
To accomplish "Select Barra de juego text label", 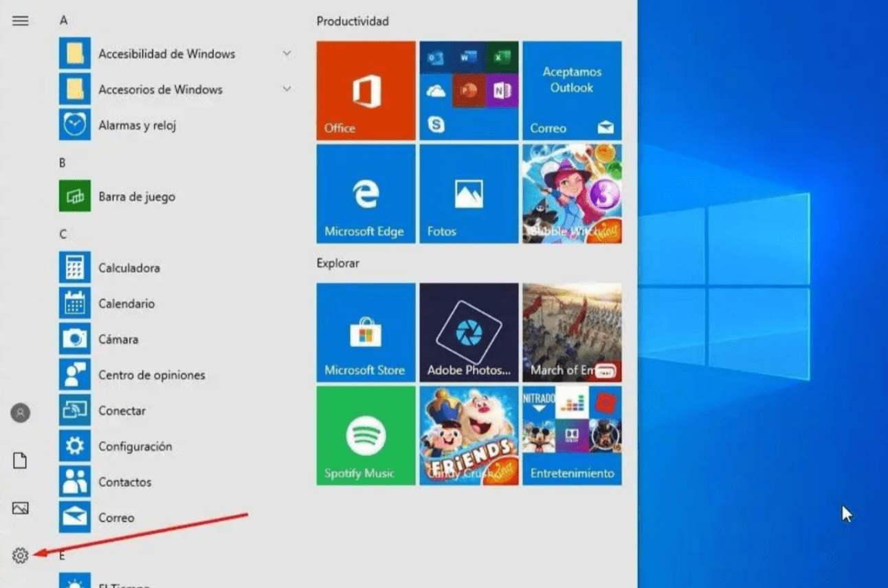I will click(x=137, y=197).
